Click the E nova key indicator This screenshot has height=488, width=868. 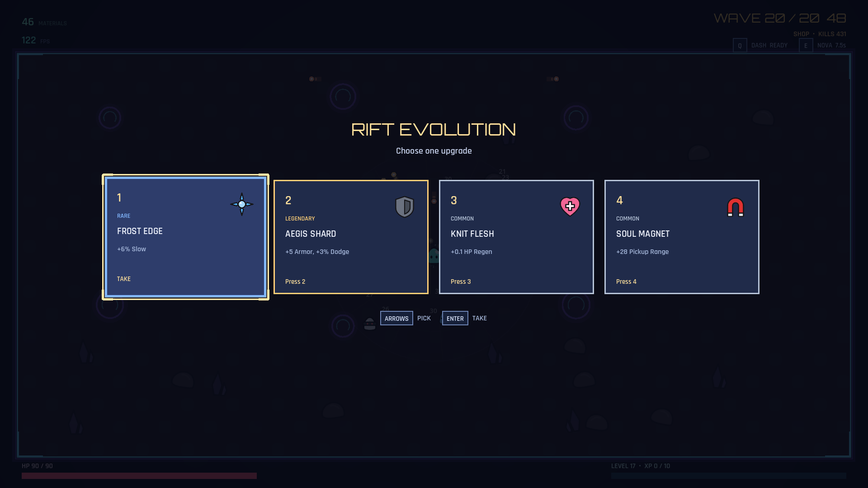coord(806,45)
